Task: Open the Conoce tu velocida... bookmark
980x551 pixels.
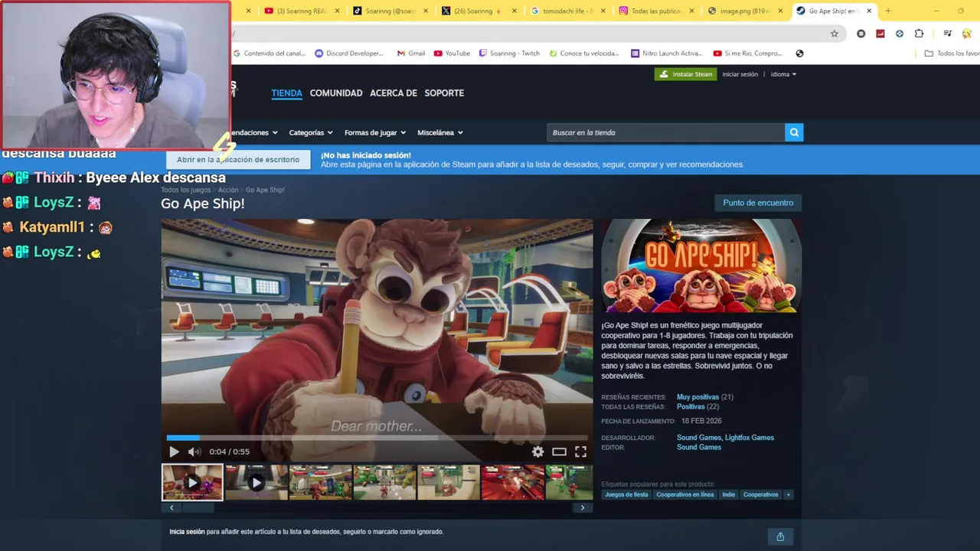Action: coord(584,54)
